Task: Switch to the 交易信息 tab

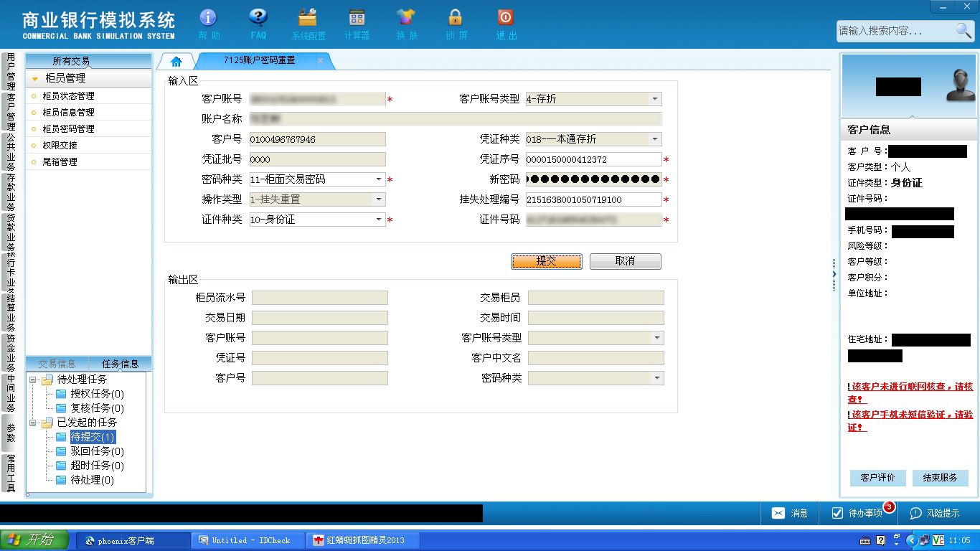Action: (57, 364)
